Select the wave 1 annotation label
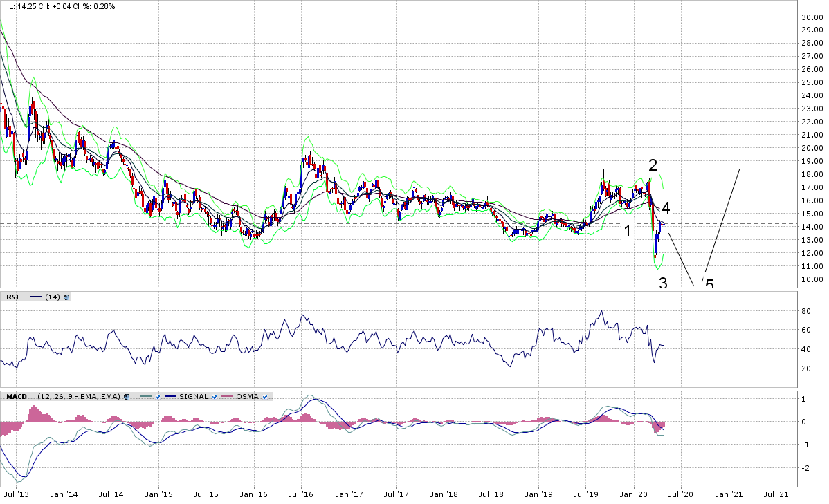829x504 pixels. click(x=628, y=231)
